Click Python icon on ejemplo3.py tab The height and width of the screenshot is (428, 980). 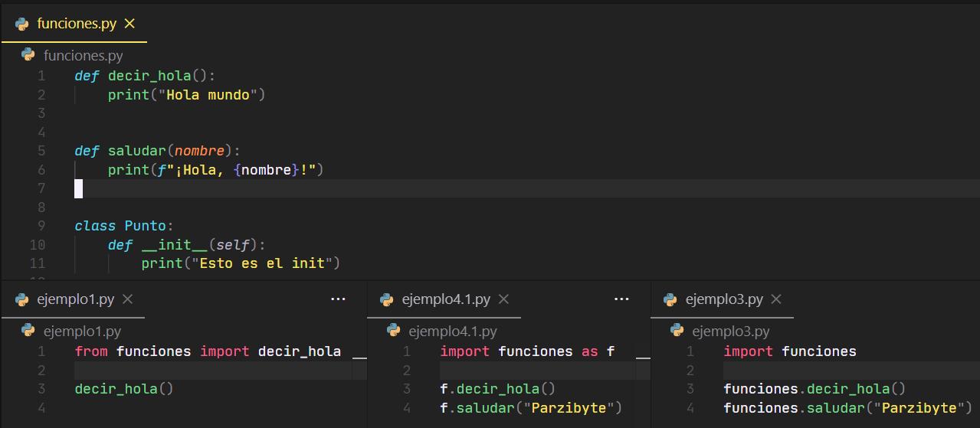670,299
